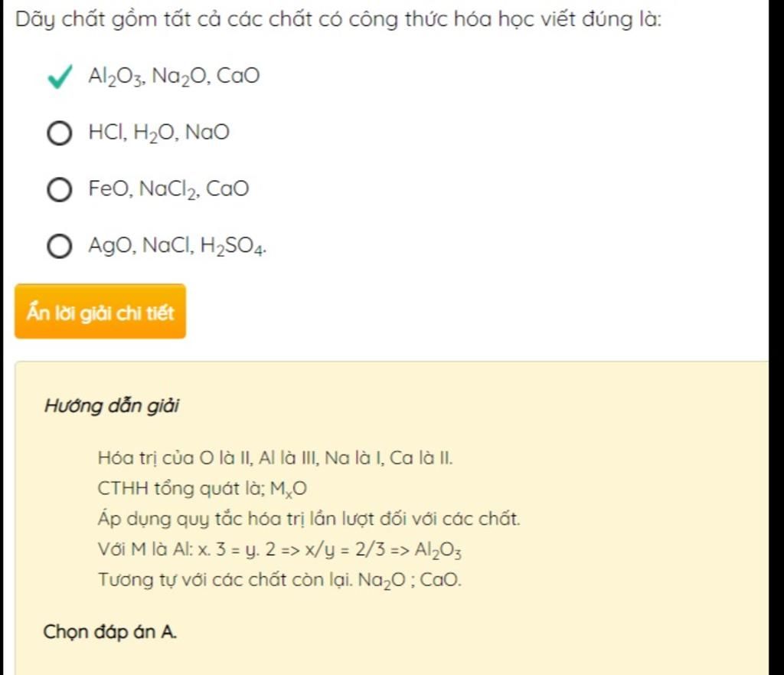Image resolution: width=784 pixels, height=675 pixels.
Task: Click the MₓO general formula in the solution
Action: 289,490
